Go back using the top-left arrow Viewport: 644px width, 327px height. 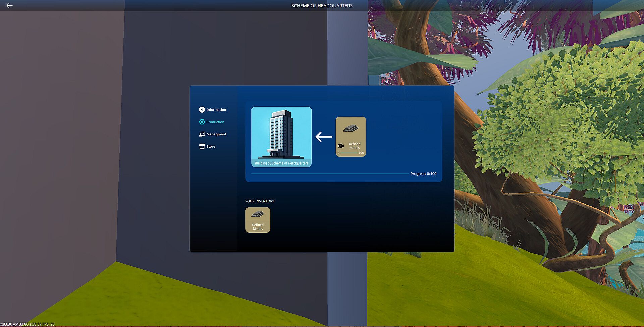pyautogui.click(x=9, y=5)
